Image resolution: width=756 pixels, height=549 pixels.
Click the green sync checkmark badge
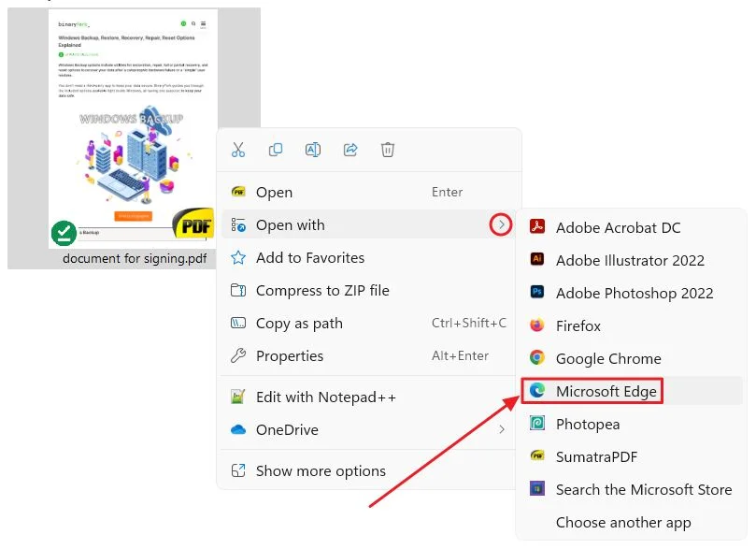click(64, 233)
